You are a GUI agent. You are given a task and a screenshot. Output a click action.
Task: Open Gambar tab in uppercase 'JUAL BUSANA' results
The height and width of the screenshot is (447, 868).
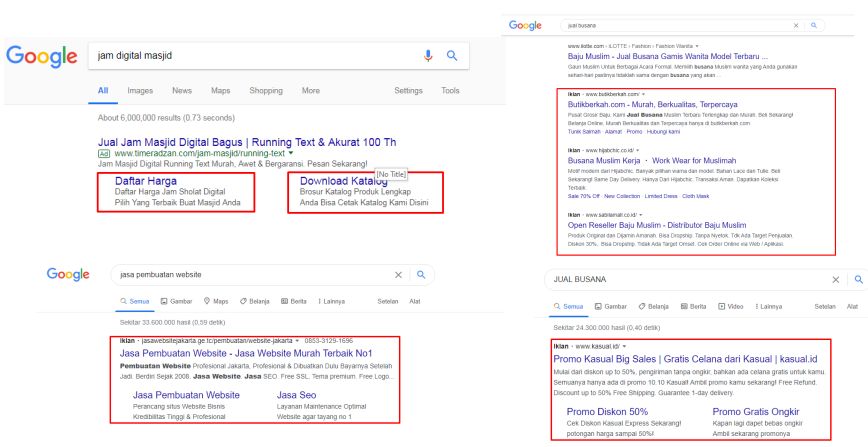coord(611,306)
